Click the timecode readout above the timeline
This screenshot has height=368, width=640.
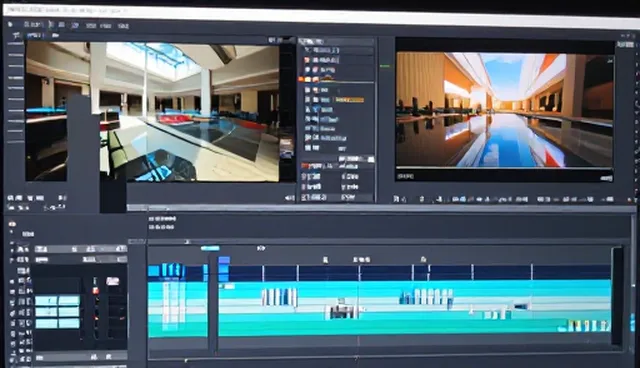[162, 219]
